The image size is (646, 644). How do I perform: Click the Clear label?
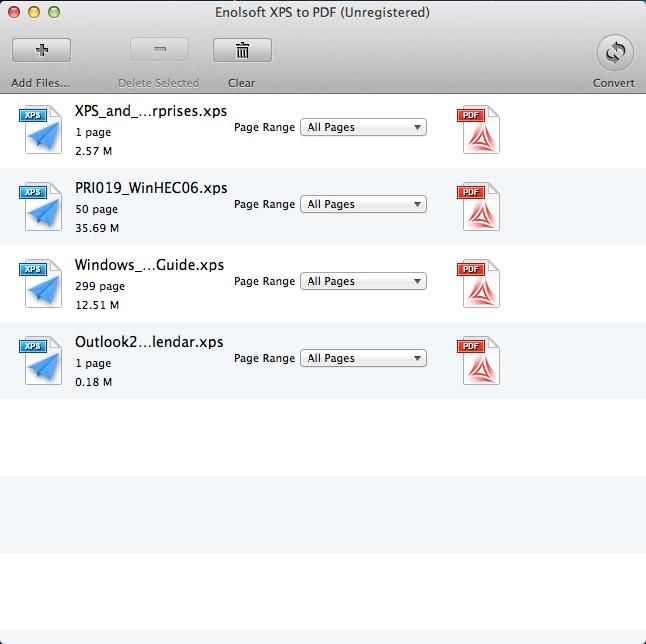point(241,83)
